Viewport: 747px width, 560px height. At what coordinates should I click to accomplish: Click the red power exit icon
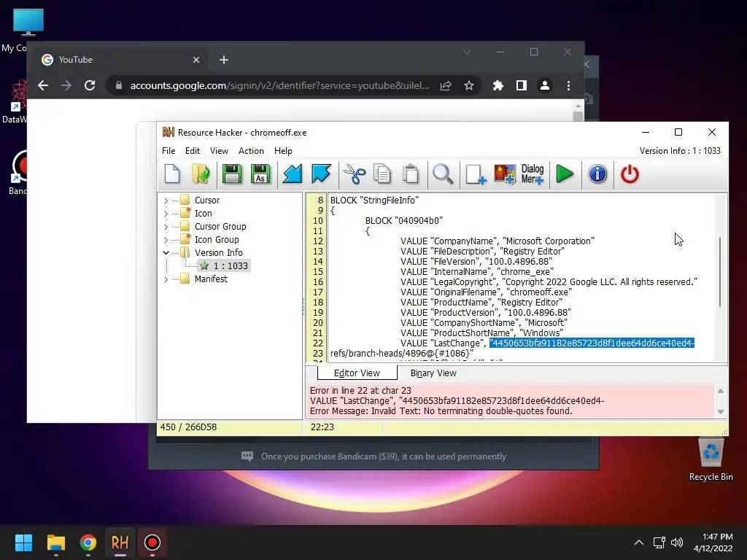630,174
